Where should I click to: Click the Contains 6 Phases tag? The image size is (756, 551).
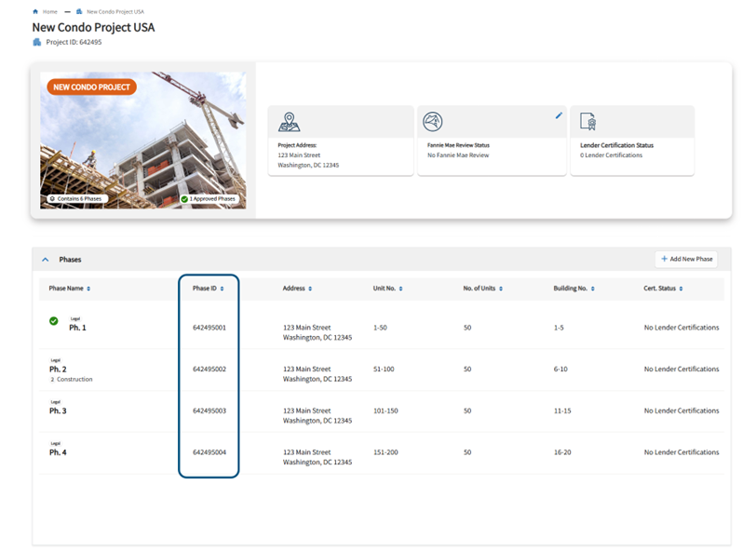pos(76,198)
